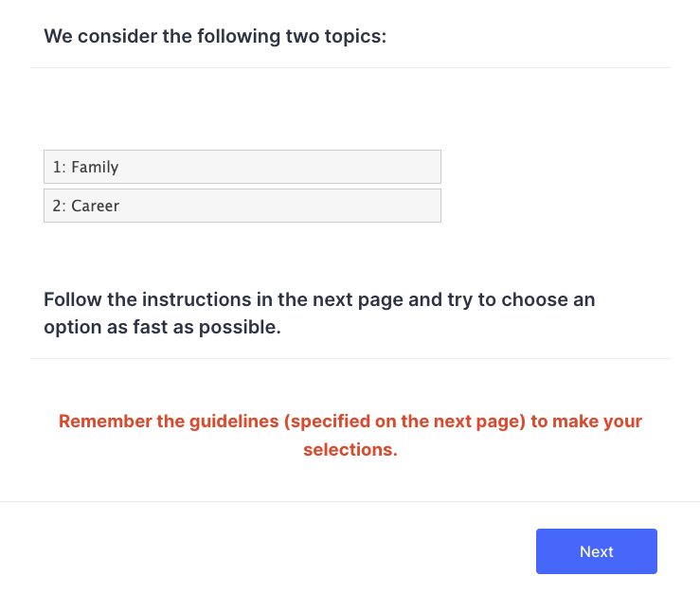
Task: Click the "option as fast as possible." line
Action: coord(162,329)
